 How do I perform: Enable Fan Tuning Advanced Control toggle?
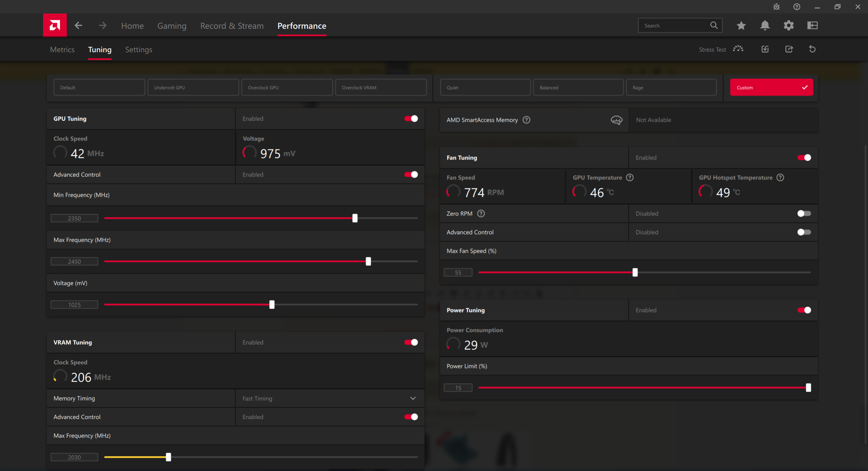tap(804, 232)
